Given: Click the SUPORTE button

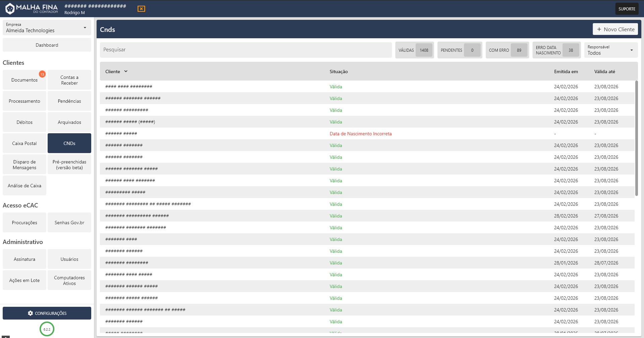Looking at the screenshot, I should point(627,9).
